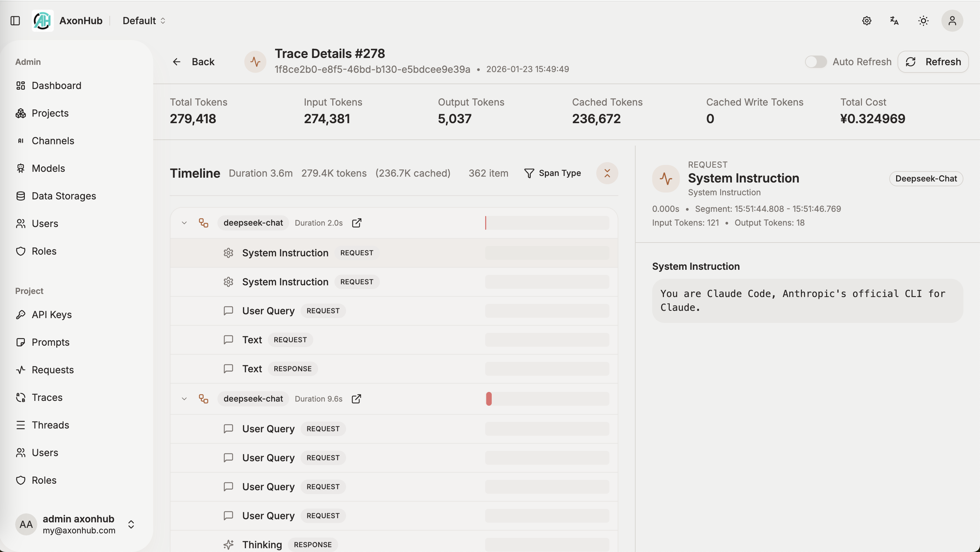Open the user profile avatar icon
Screen dimensions: 980x552
pos(952,21)
